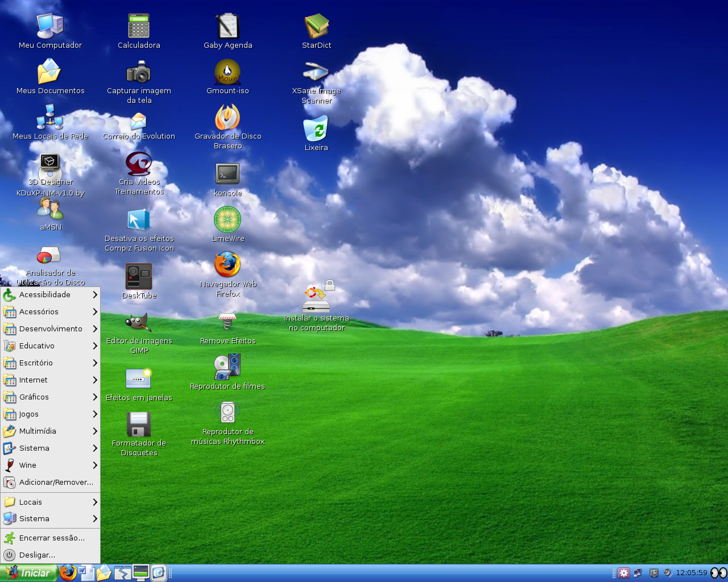
Task: Select Gravador de Disco Brasero icon
Action: [227, 117]
